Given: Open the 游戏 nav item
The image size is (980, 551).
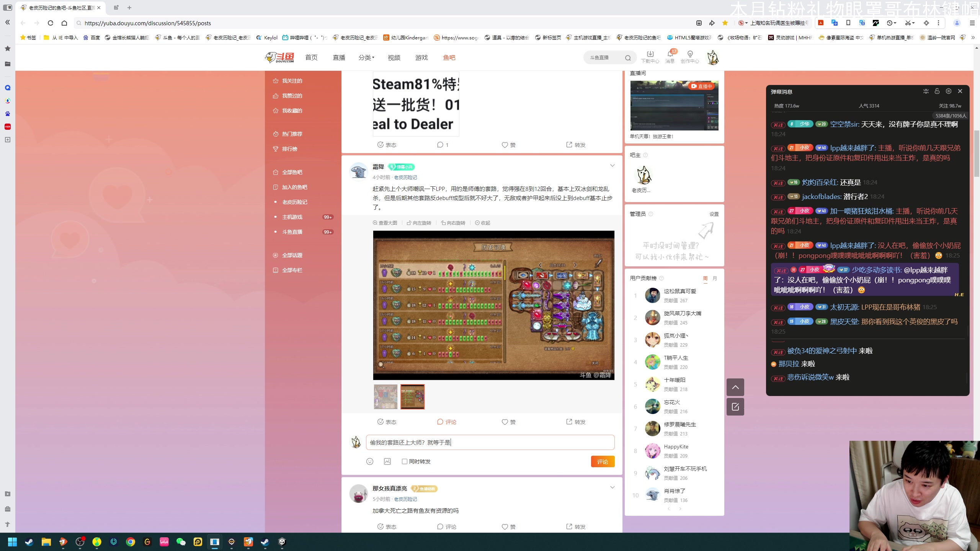Looking at the screenshot, I should tap(421, 57).
